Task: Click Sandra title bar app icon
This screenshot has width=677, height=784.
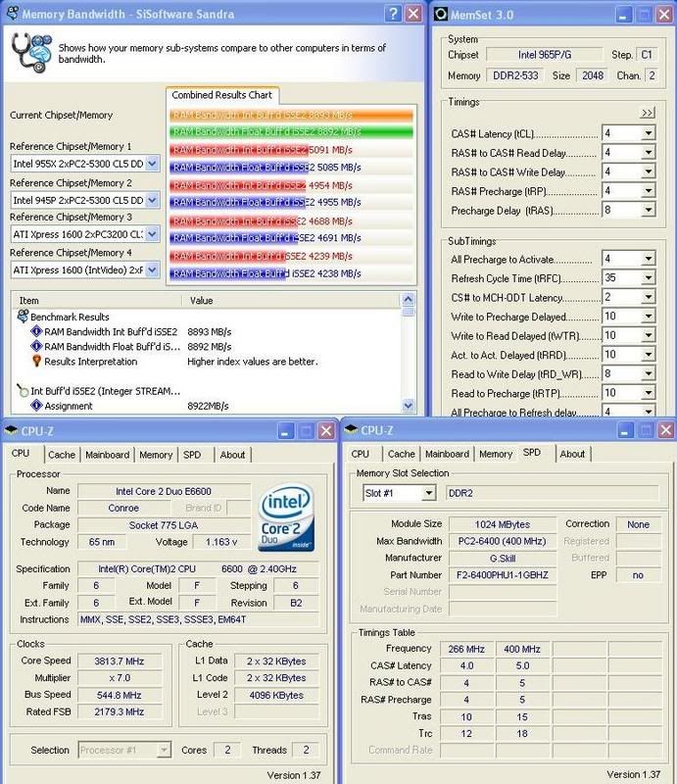Action: coord(12,13)
